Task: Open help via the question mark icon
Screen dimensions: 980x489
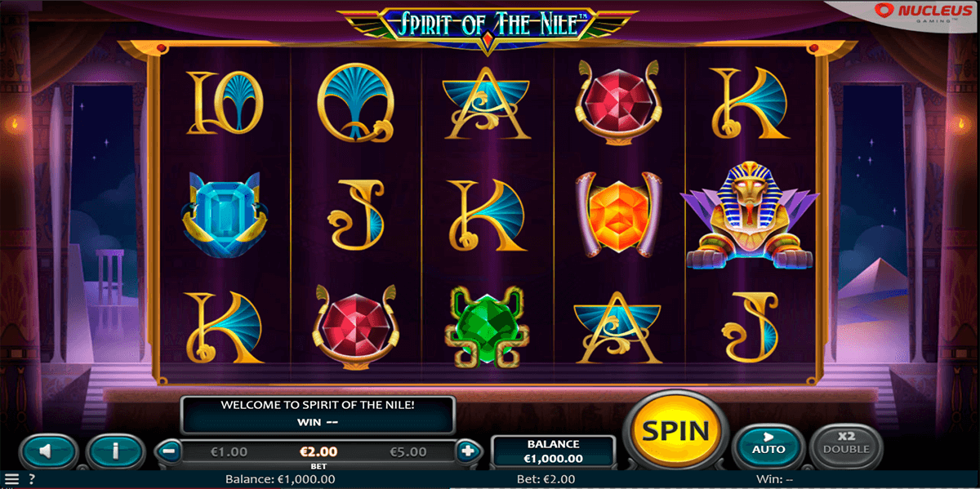Action: point(32,479)
